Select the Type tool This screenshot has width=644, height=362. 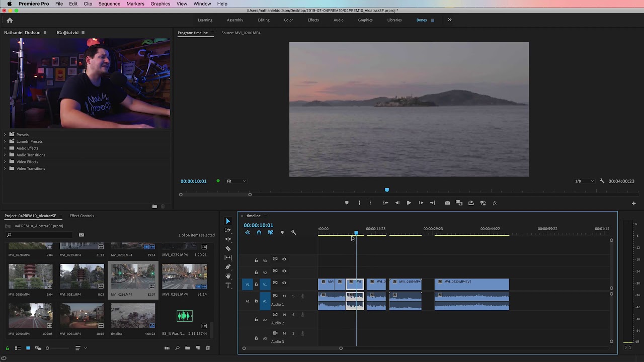[228, 285]
